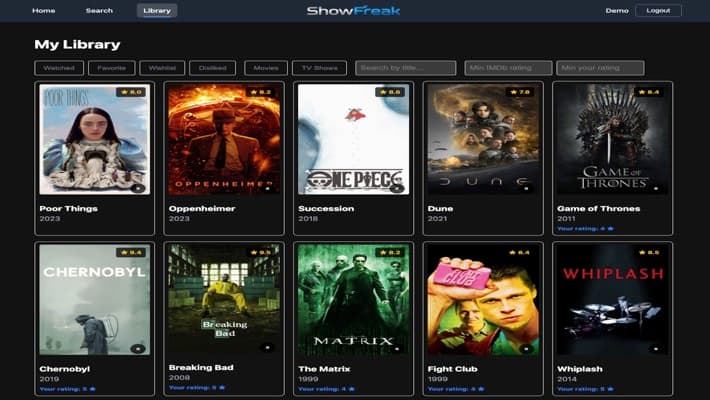The height and width of the screenshot is (400, 710).
Task: Open the Fight Club poster
Action: pyautogui.click(x=483, y=300)
